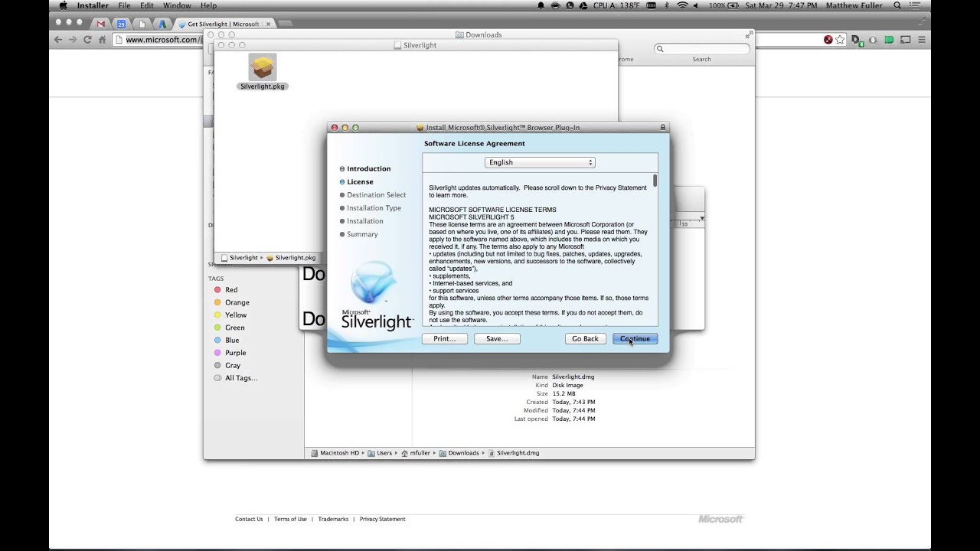980x551 pixels.
Task: Click the www.microsoft.com address bar
Action: tap(161, 40)
